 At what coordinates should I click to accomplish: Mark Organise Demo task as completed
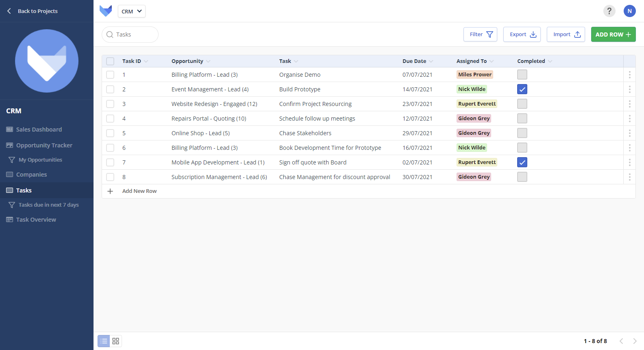point(522,75)
